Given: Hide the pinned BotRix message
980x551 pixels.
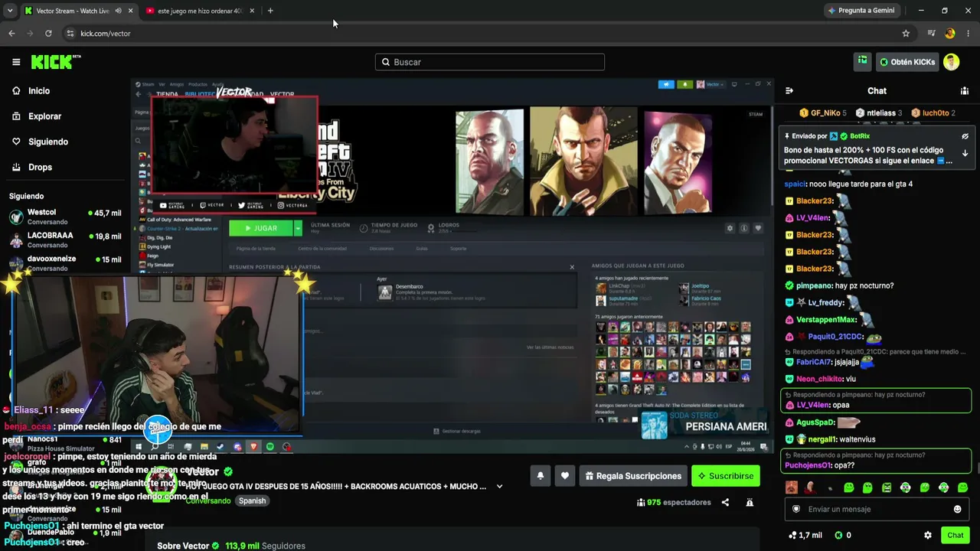Looking at the screenshot, I should pyautogui.click(x=965, y=136).
